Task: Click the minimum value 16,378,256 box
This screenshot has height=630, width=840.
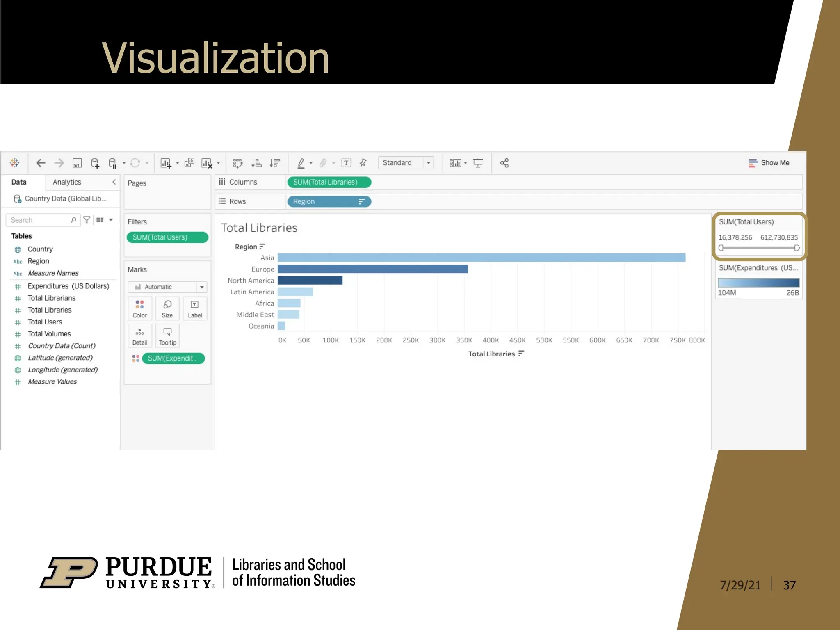Action: click(x=735, y=237)
